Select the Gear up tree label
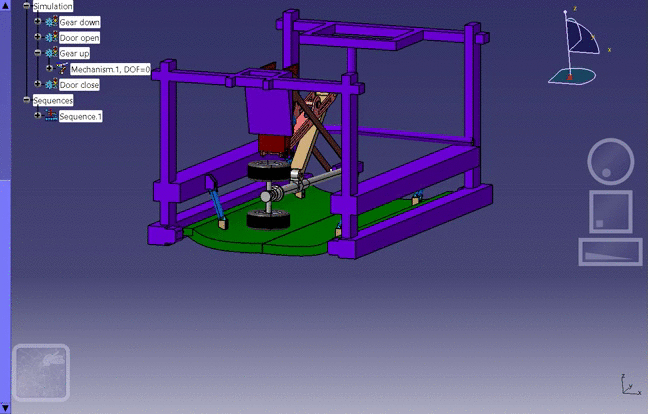648x414 pixels. [74, 53]
